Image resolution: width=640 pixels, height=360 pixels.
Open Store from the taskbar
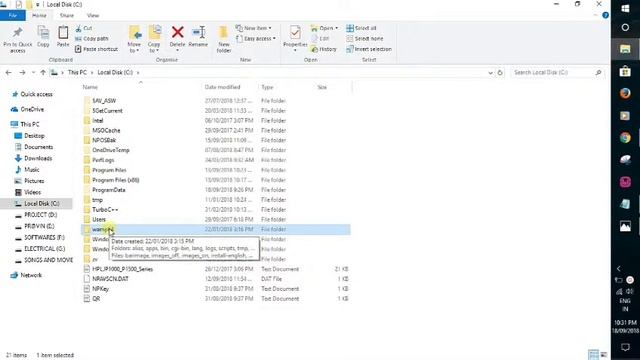pyautogui.click(x=625, y=71)
